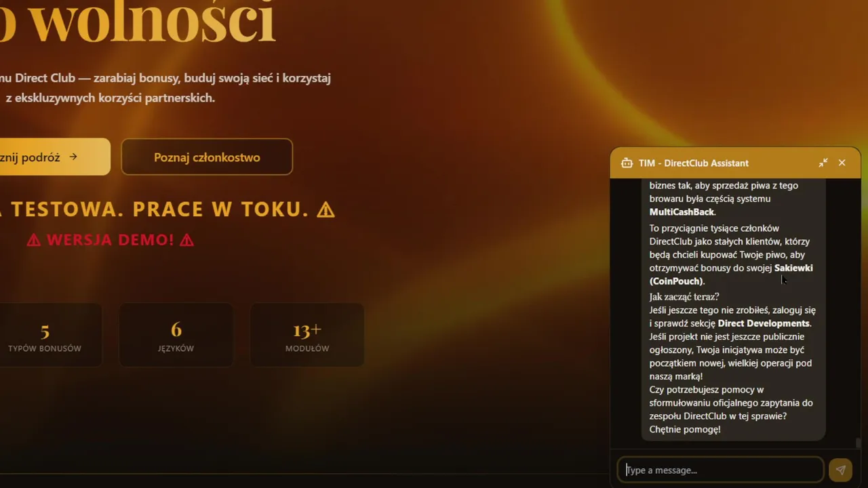This screenshot has width=868, height=488.
Task: Click the 'Chętnie pomogę!' line in chat
Action: click(685, 429)
